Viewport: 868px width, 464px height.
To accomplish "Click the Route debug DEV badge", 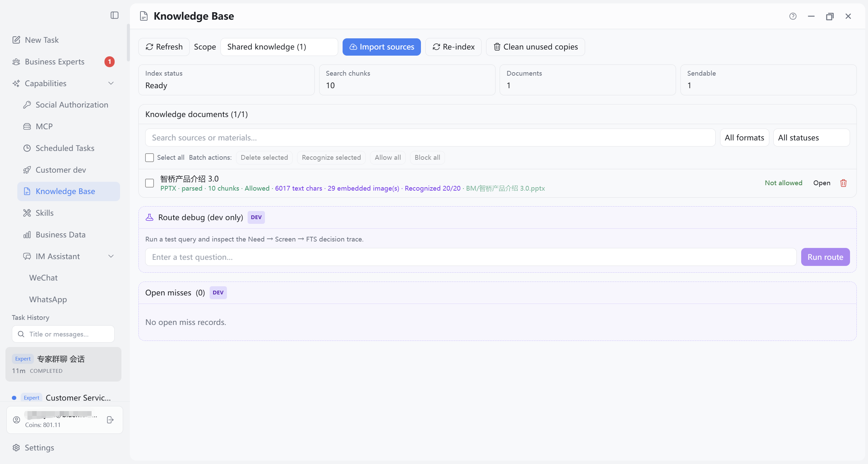I will tap(256, 217).
